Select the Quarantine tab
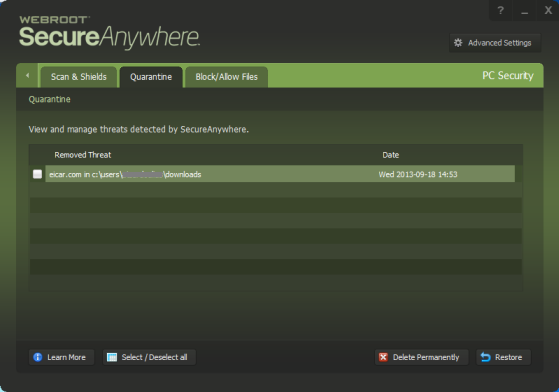559x392 pixels. 151,77
